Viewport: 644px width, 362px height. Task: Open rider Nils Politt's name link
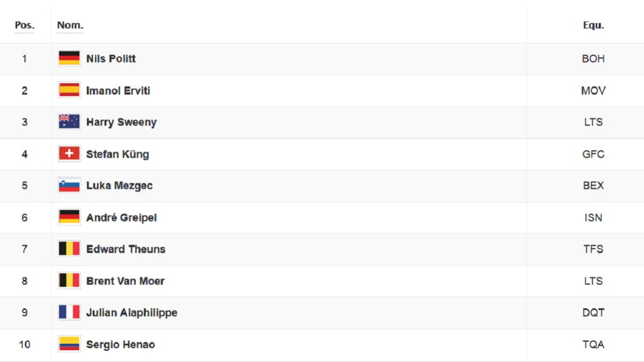[111, 58]
